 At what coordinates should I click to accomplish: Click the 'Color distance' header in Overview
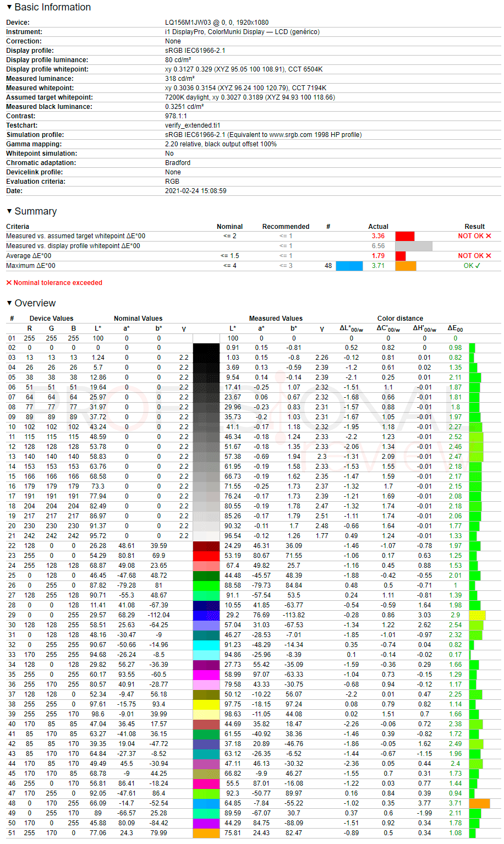click(x=400, y=319)
